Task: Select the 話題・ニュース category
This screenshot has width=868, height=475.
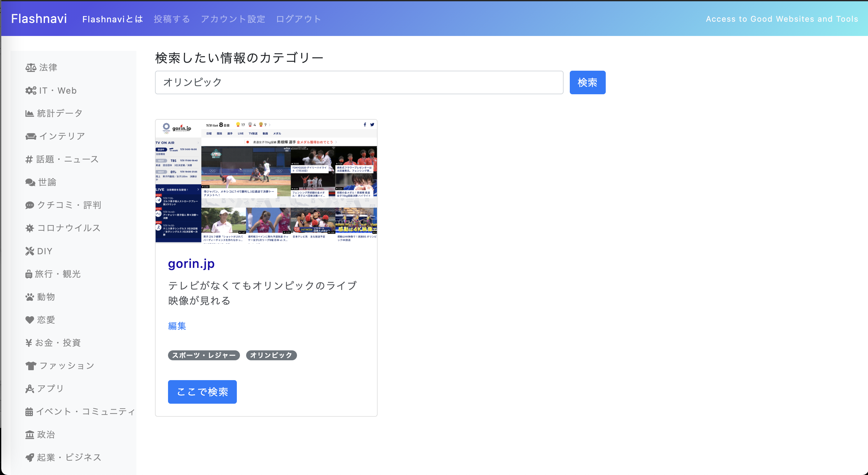Action: pyautogui.click(x=62, y=159)
